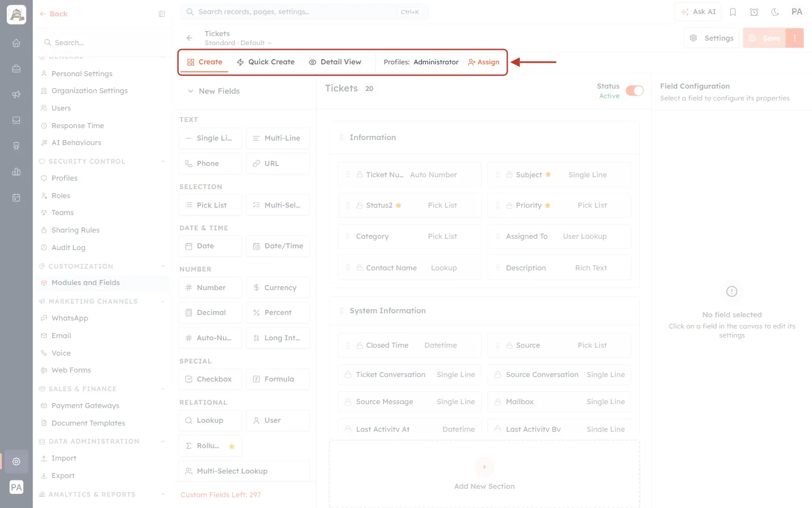Screen dimensions: 812x508
Task: Toggle the Tickets Active status switch
Action: click(x=635, y=91)
